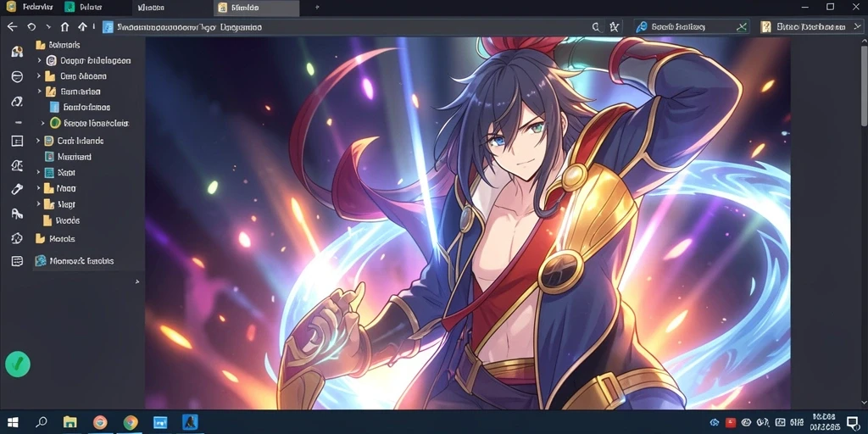
Task: Click the small history chevron after refresh
Action: [48, 26]
